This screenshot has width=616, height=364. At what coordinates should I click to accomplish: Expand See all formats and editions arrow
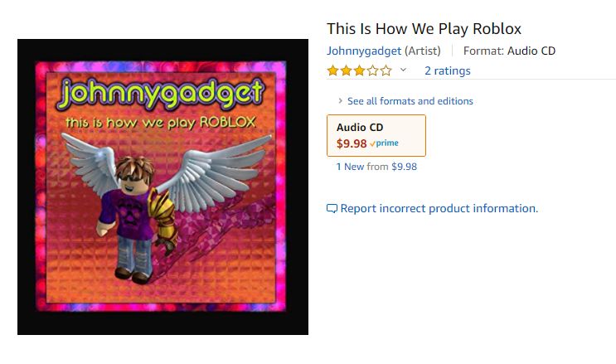click(340, 100)
